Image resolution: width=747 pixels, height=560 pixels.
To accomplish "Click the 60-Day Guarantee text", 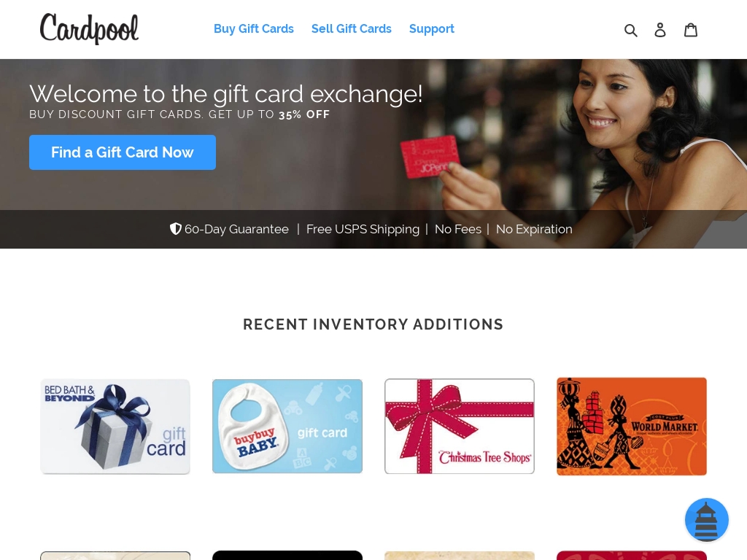I will (236, 229).
